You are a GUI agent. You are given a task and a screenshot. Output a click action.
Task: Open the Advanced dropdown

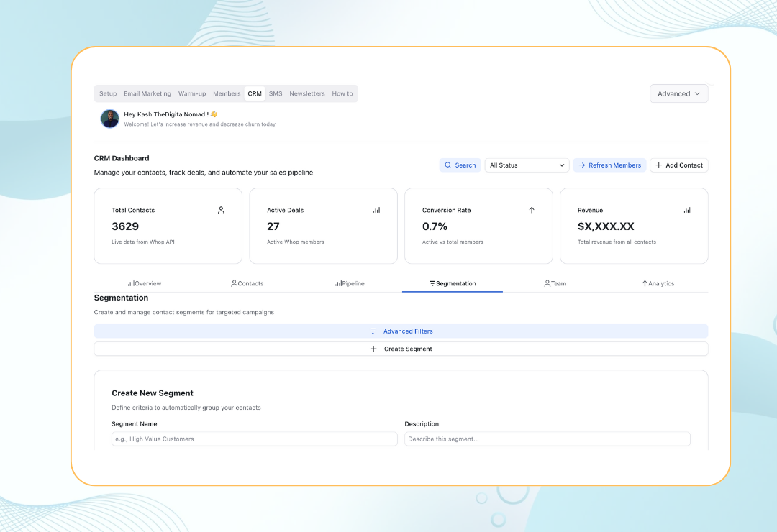pos(678,93)
